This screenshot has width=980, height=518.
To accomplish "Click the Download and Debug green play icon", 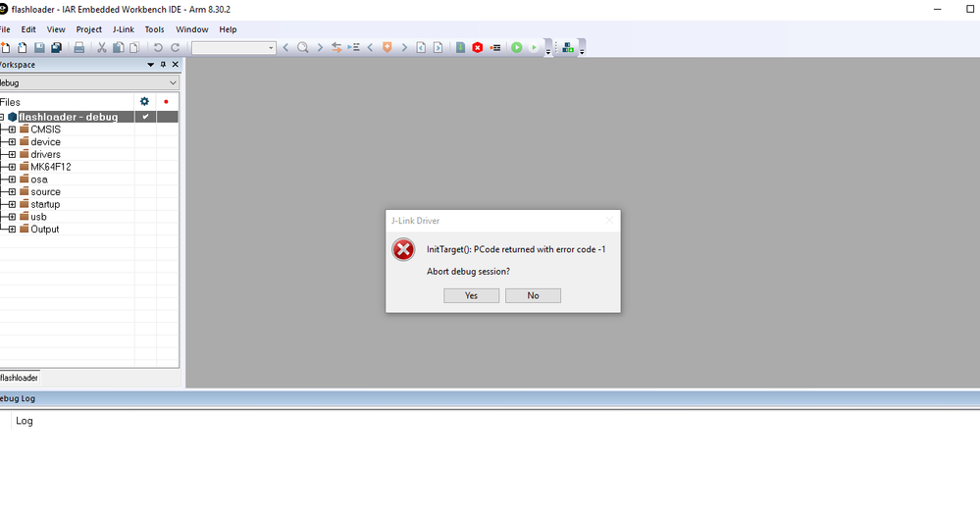I will 517,47.
